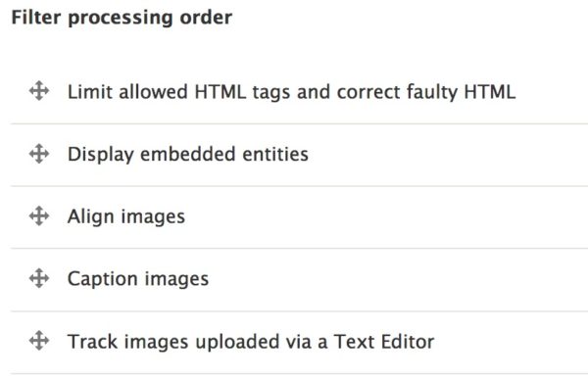
Task: Select Track images uploaded via a Text Editor
Action: [x=251, y=342]
